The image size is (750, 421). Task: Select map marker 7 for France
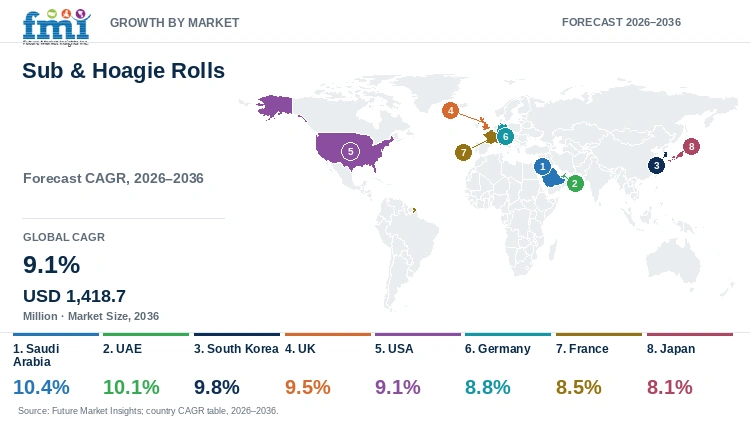pyautogui.click(x=463, y=153)
